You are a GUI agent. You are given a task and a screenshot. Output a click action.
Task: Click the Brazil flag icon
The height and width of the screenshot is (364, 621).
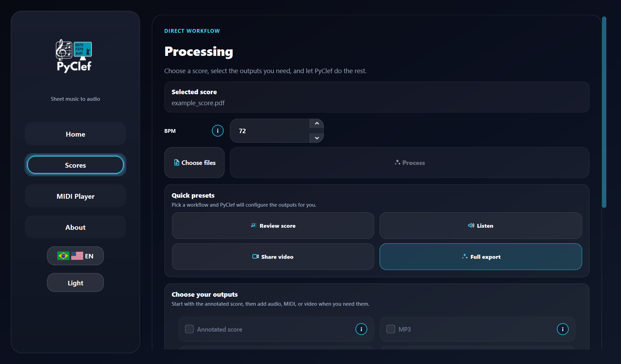pos(63,256)
